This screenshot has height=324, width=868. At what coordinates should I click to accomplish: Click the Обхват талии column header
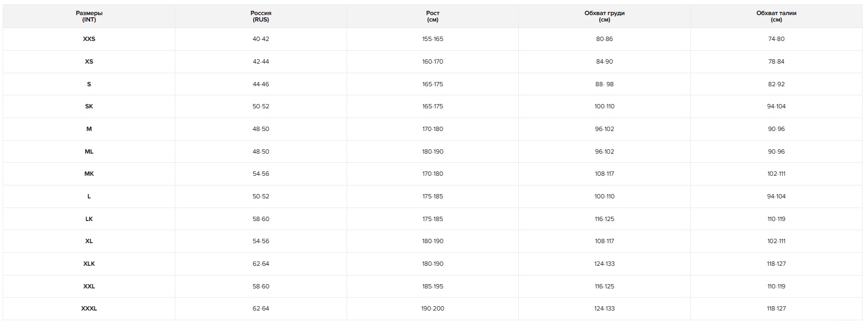pos(776,16)
